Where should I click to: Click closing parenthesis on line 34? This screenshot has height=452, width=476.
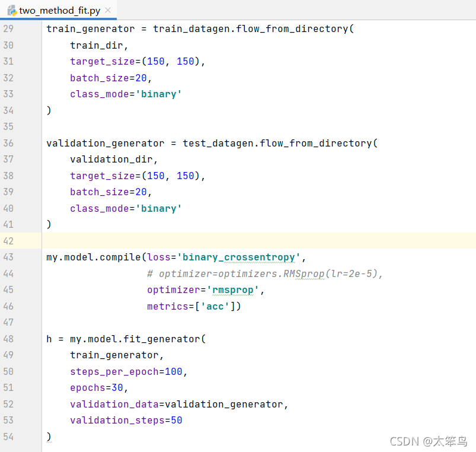(49, 110)
